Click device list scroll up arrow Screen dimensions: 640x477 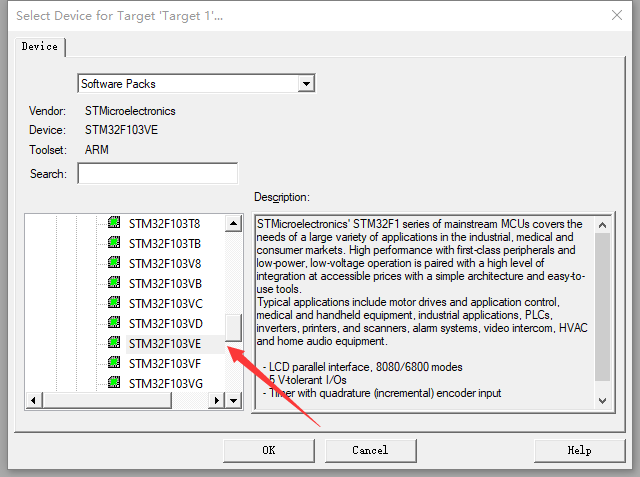[x=233, y=223]
